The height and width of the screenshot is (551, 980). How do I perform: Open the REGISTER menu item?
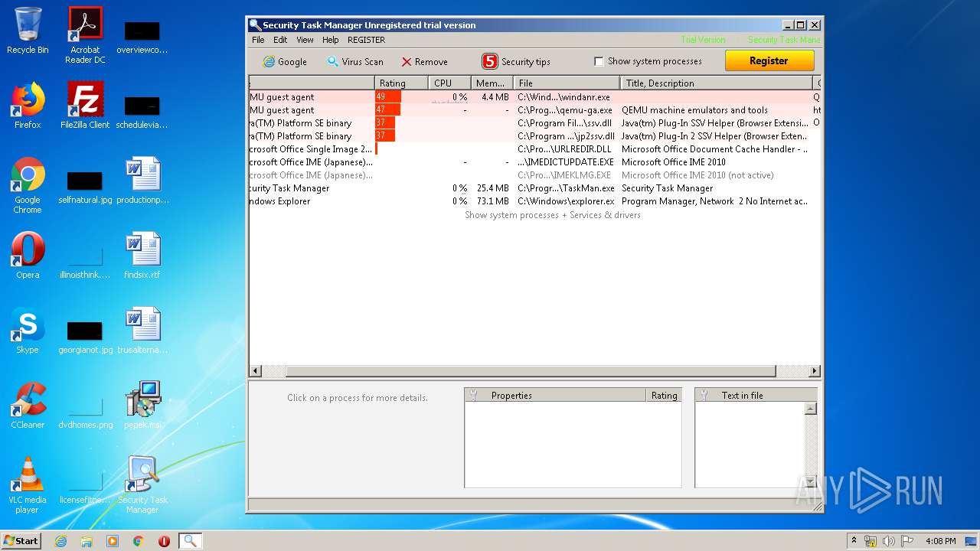point(366,40)
